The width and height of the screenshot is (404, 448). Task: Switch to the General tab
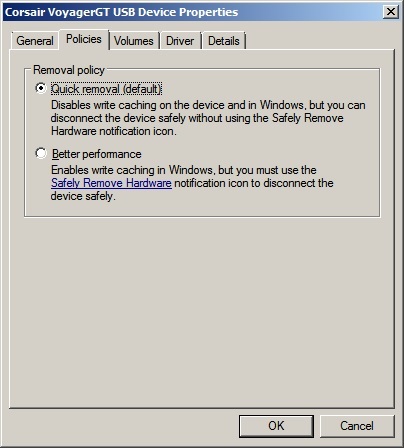35,41
